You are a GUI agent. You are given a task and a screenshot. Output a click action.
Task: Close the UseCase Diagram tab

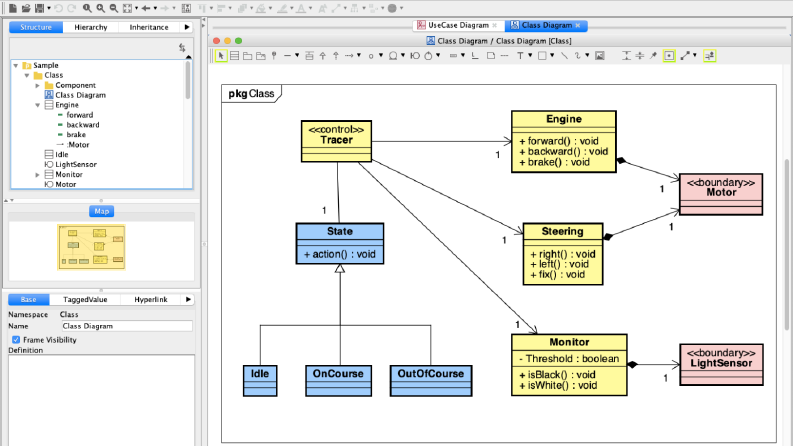tap(495, 25)
